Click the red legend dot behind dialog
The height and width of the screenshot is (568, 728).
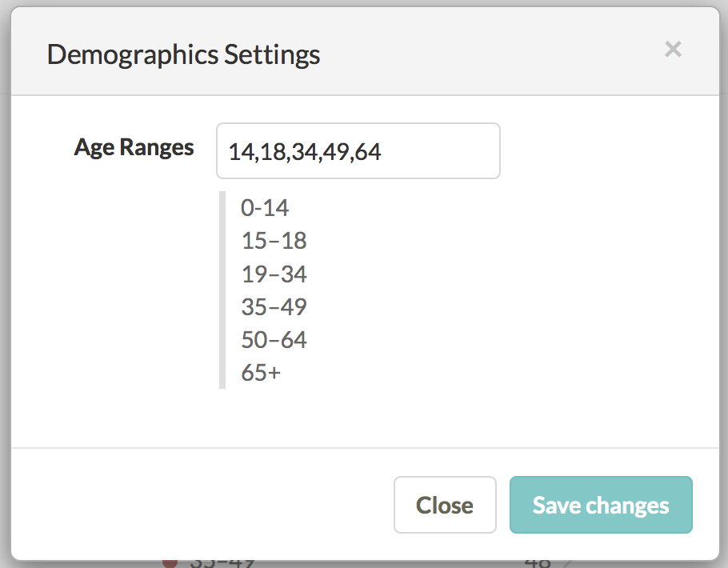(x=170, y=563)
